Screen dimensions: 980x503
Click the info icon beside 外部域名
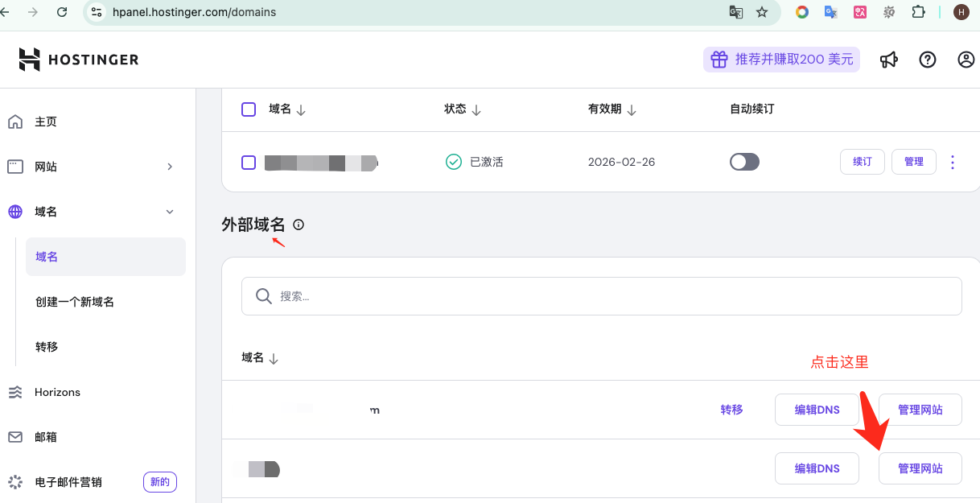299,225
